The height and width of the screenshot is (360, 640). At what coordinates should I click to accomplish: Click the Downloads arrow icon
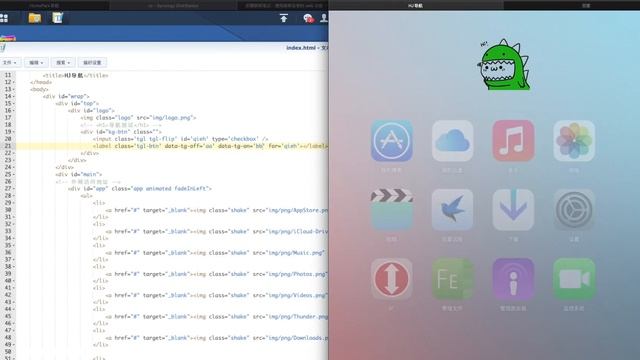(513, 209)
